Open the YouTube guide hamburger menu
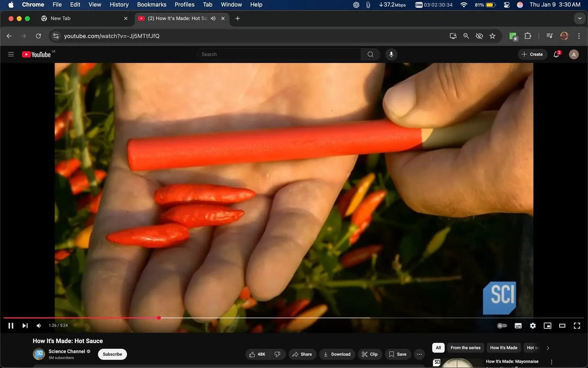 pos(11,54)
